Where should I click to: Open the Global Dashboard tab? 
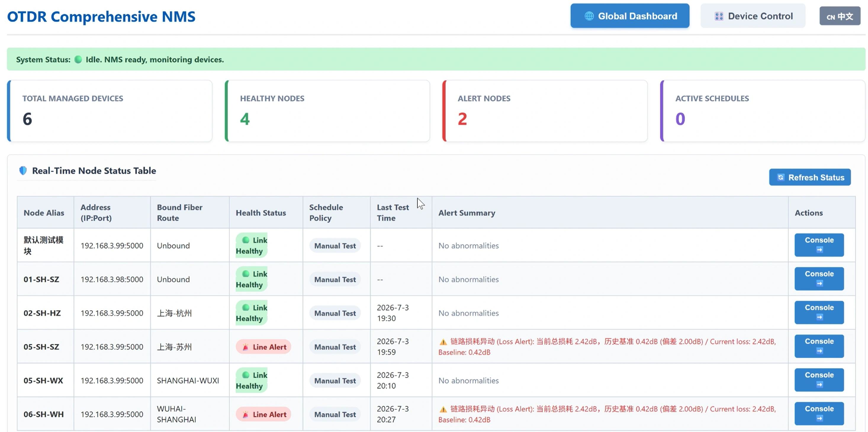tap(629, 16)
